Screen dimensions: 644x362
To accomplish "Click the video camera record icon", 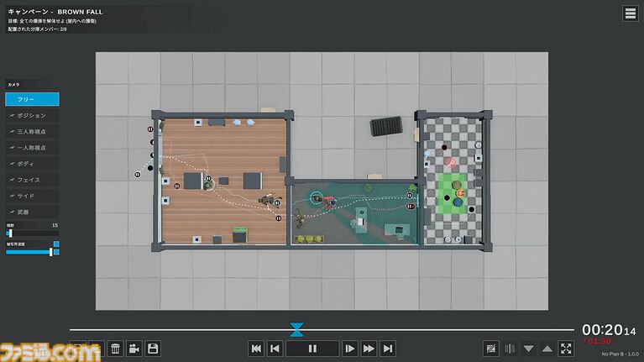I will point(134,349).
